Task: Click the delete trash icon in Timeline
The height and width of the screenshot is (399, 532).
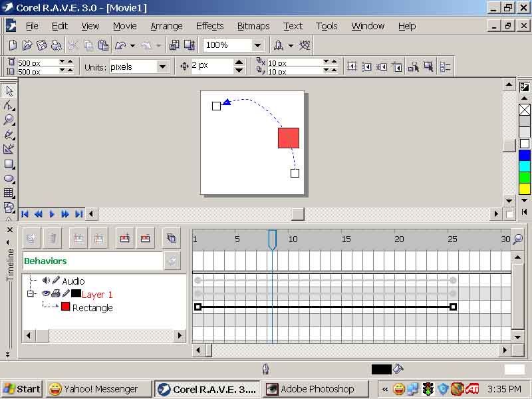Action: tap(53, 239)
